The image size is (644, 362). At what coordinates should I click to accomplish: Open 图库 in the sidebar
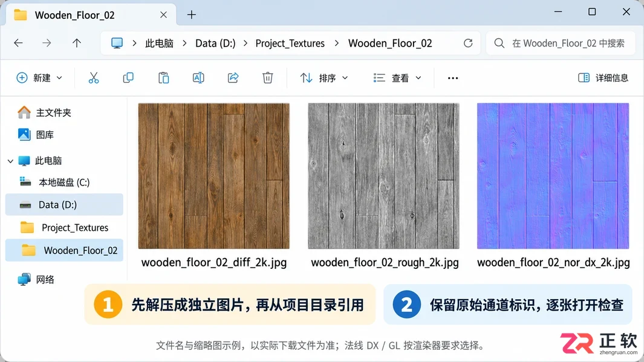tap(36, 135)
